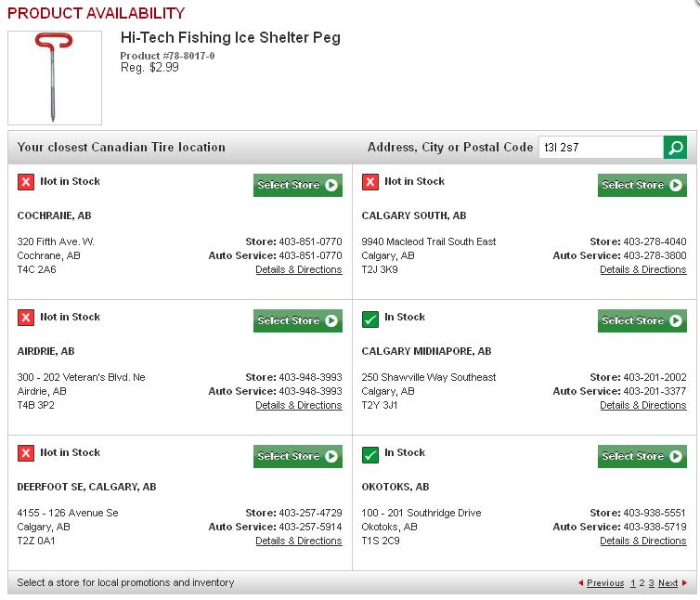Select the Cochrane store

pyautogui.click(x=297, y=186)
